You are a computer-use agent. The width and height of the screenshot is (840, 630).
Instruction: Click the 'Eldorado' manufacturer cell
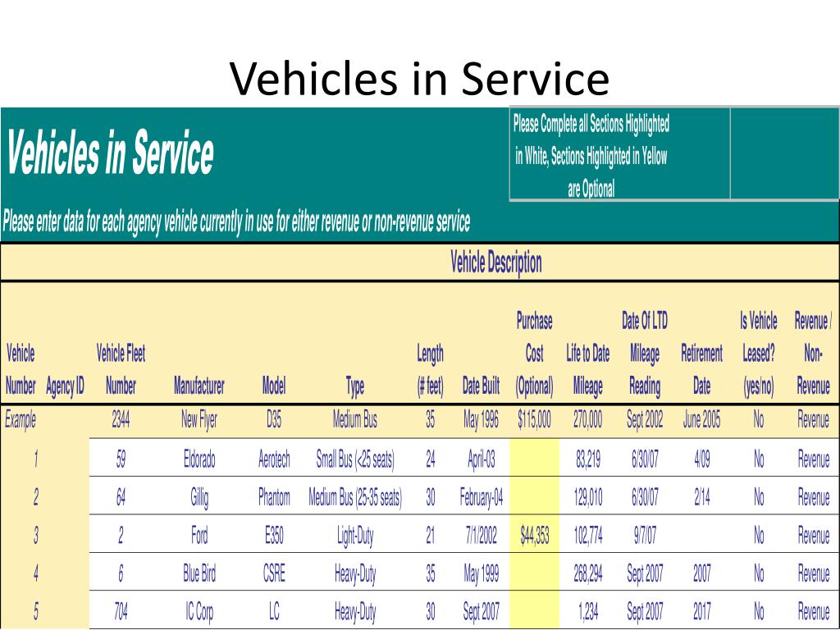coord(199,459)
